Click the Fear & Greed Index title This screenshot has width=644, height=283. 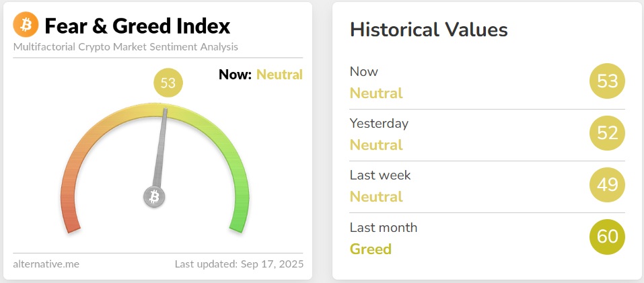[x=137, y=26]
